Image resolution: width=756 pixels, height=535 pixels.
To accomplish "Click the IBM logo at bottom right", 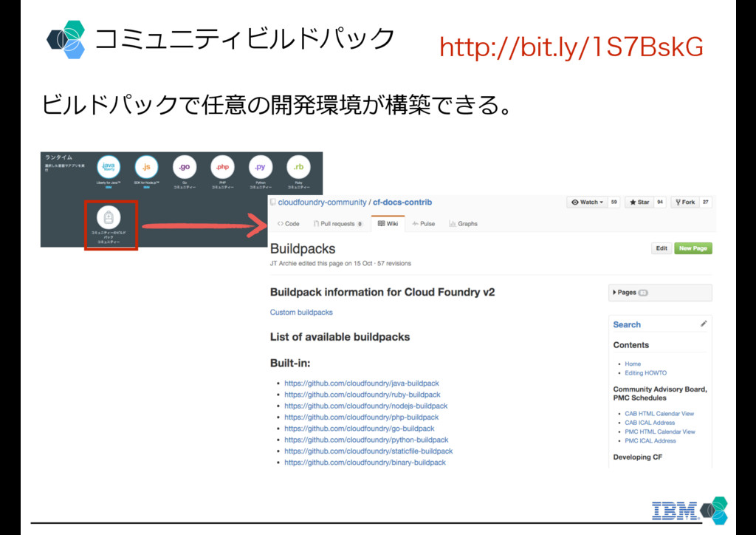I will (x=675, y=511).
